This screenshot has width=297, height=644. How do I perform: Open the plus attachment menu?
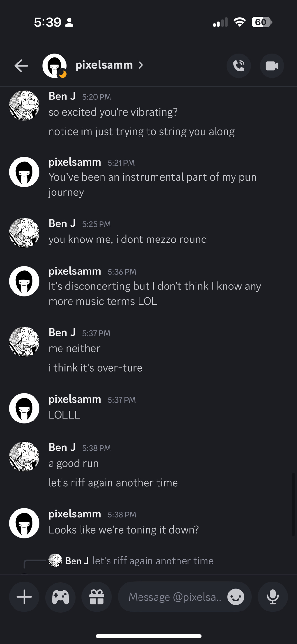(x=24, y=597)
